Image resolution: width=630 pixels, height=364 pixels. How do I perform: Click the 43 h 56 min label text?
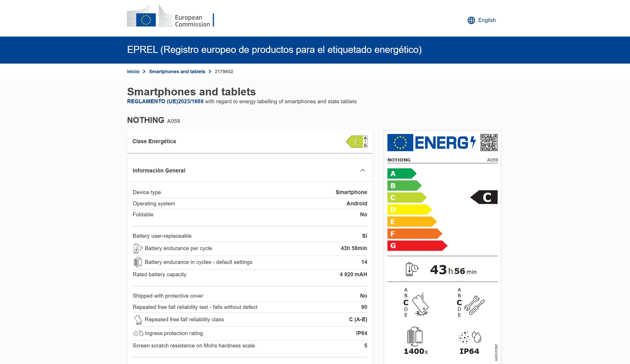click(453, 270)
